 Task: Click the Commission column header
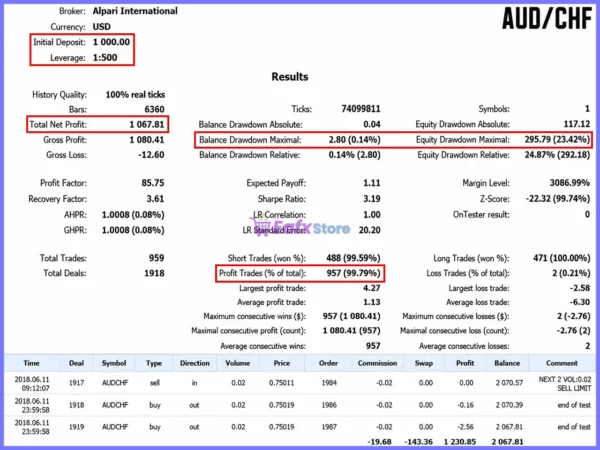click(377, 363)
